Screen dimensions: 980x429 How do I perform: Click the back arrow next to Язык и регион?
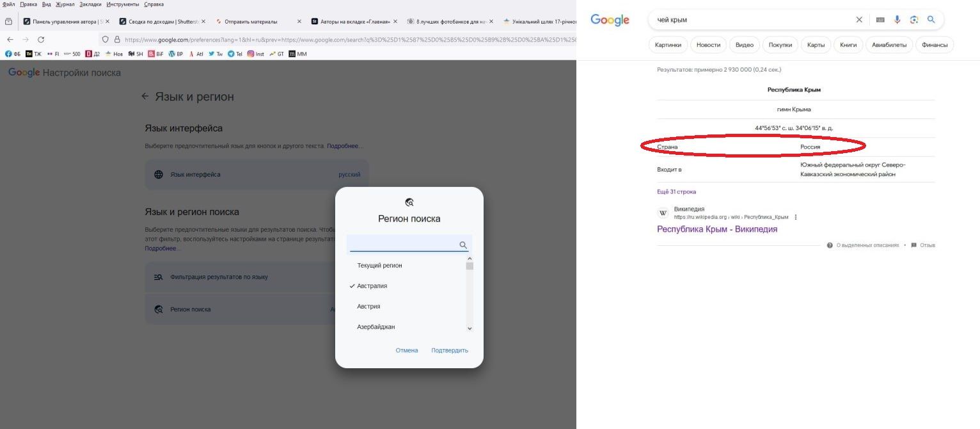point(145,97)
